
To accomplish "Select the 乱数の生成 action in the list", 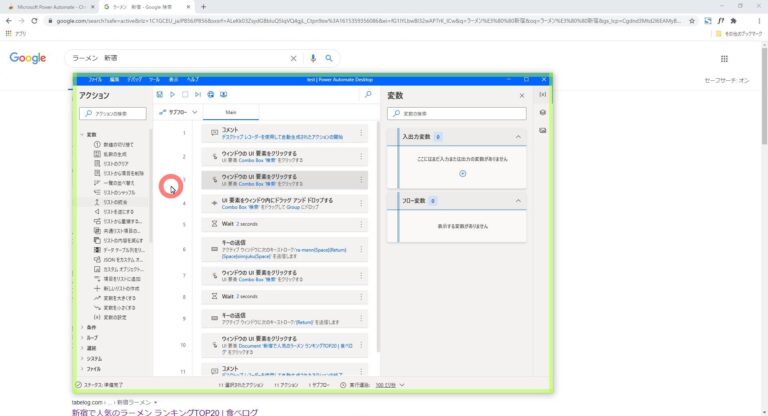I will click(115, 154).
